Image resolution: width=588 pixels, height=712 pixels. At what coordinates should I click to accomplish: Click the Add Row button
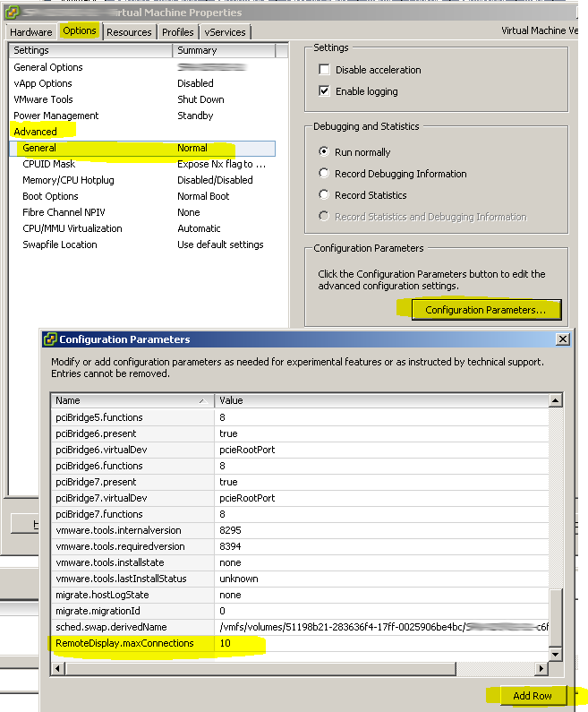pos(533,696)
